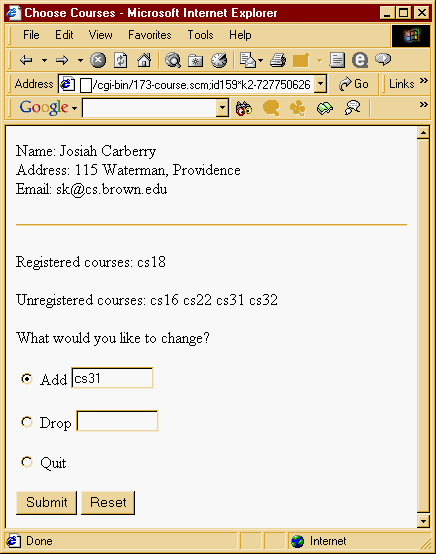Select the Quit radio button
The width and height of the screenshot is (436, 554).
26,462
